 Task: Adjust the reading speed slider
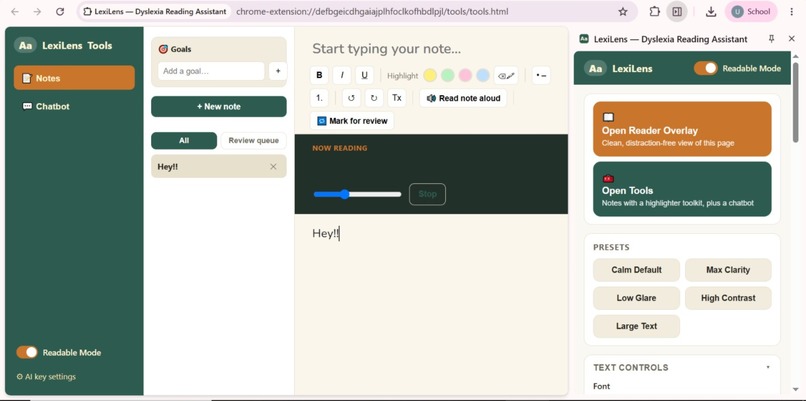357,194
